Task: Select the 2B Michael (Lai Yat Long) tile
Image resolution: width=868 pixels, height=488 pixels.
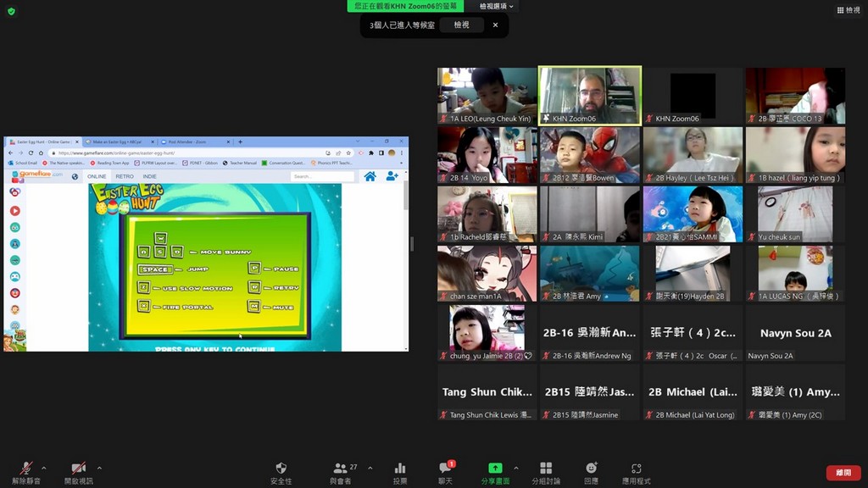Action: pyautogui.click(x=693, y=392)
